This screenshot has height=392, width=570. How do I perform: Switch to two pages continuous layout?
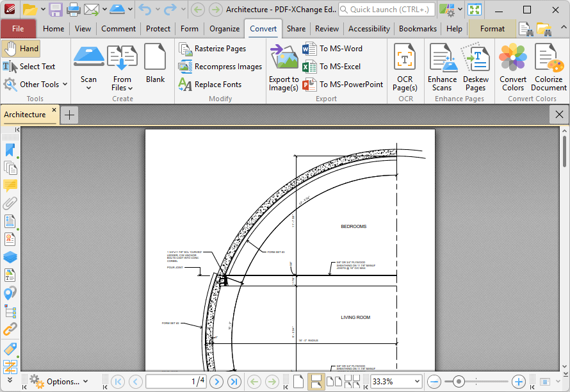[352, 382]
